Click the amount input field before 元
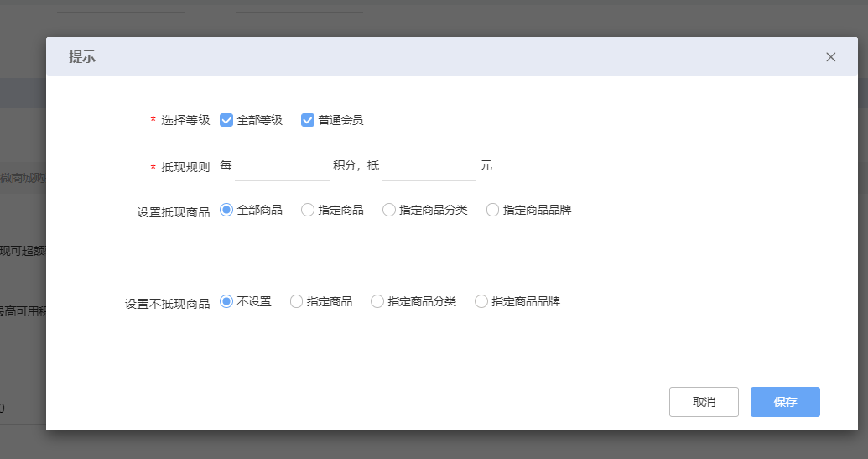This screenshot has height=459, width=868. click(429, 166)
